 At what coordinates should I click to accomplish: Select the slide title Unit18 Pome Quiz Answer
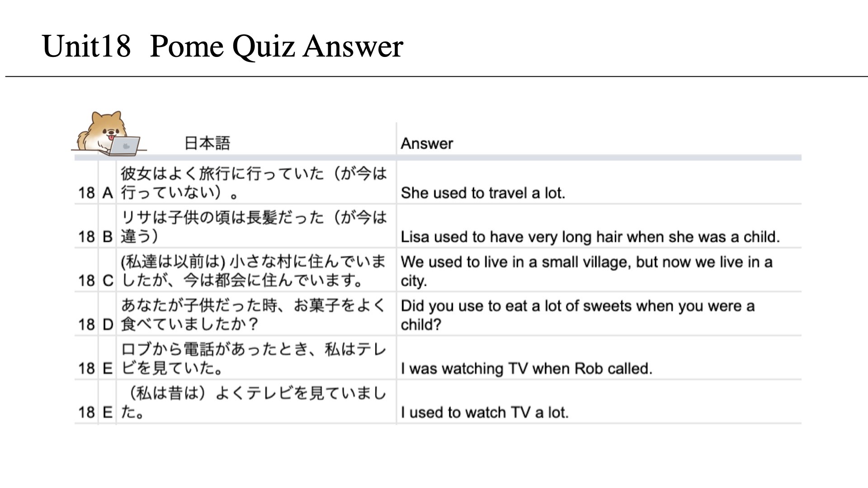[x=222, y=46]
